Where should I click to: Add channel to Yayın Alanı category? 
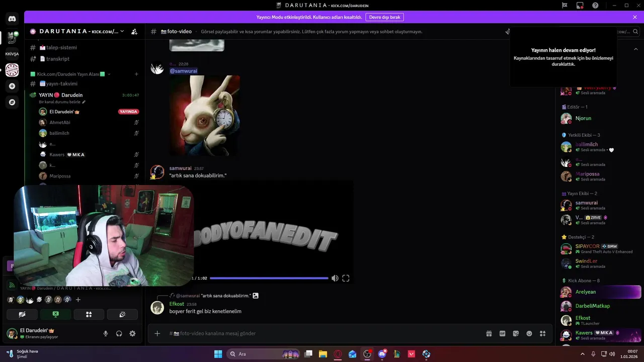point(136,74)
